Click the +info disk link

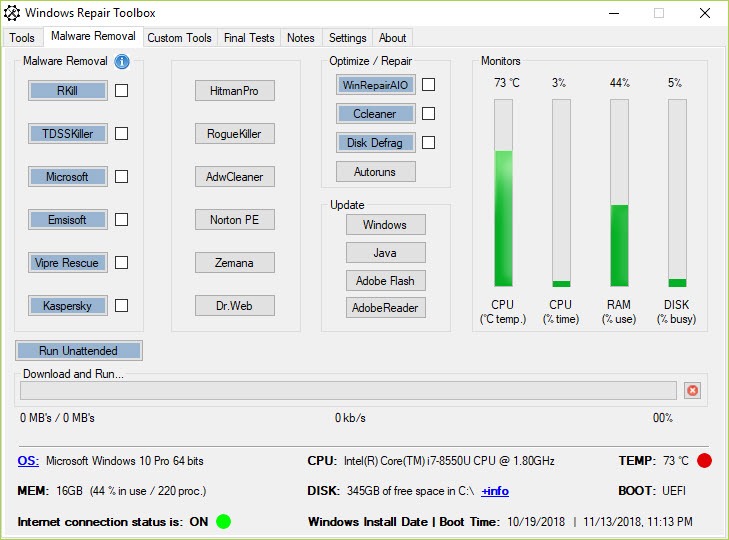pos(495,491)
